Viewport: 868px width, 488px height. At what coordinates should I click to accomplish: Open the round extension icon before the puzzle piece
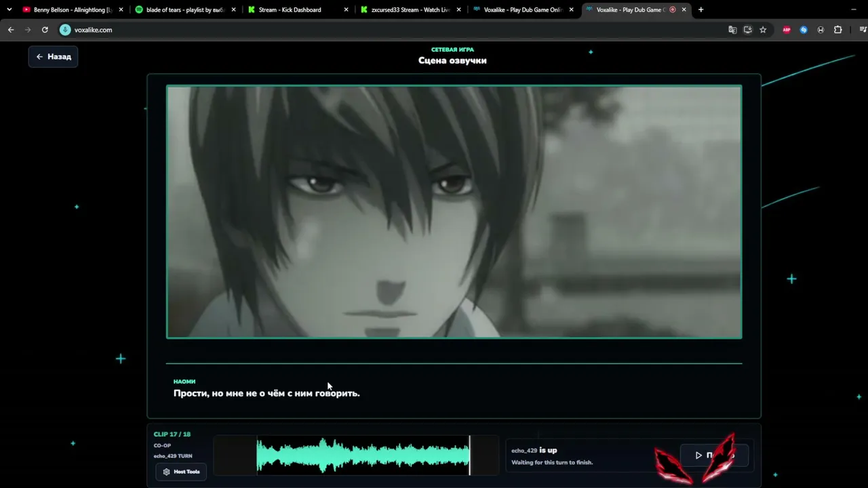pos(821,30)
